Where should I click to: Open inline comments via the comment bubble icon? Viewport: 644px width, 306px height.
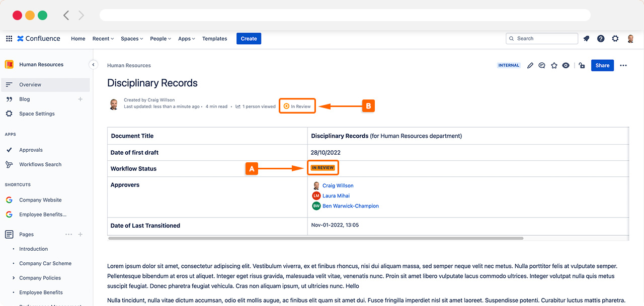542,65
